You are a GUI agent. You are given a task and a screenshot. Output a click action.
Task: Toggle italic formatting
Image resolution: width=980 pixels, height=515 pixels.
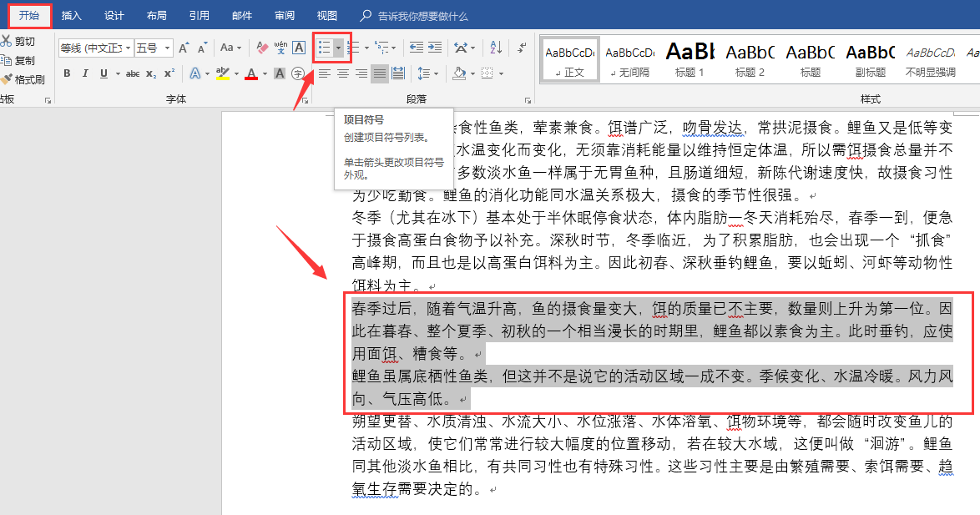click(85, 73)
